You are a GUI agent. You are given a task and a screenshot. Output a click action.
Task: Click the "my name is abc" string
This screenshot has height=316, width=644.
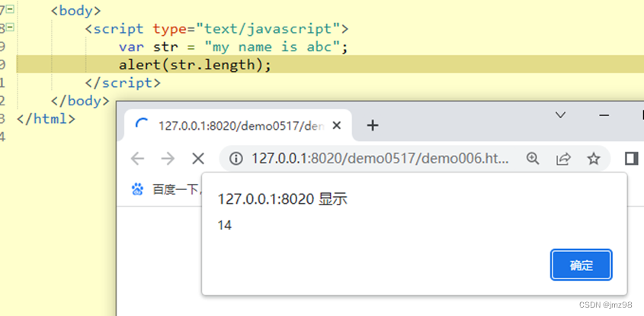pyautogui.click(x=271, y=47)
